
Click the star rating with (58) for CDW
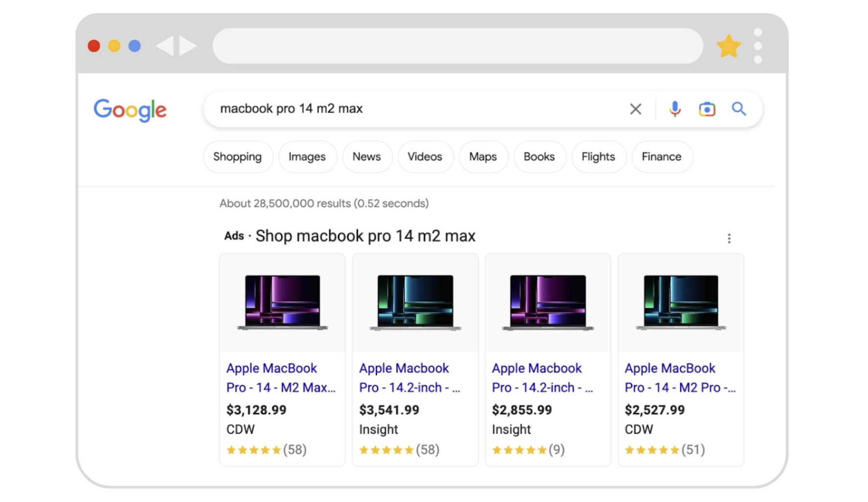click(267, 450)
